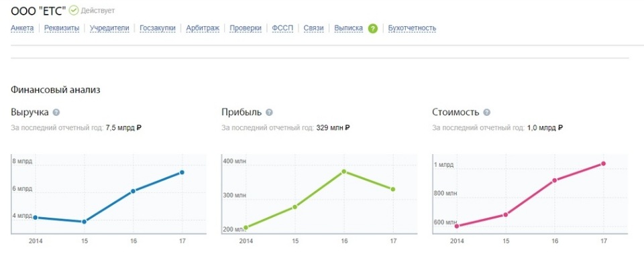Click the green question mark icon near Выписка
The width and height of the screenshot is (644, 268).
click(x=372, y=28)
